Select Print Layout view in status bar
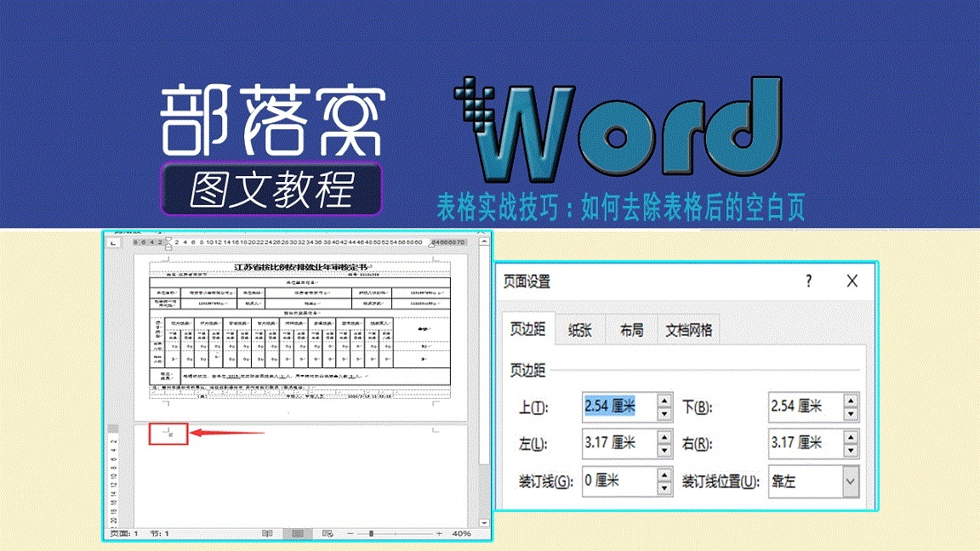This screenshot has width=980, height=551. point(298,533)
